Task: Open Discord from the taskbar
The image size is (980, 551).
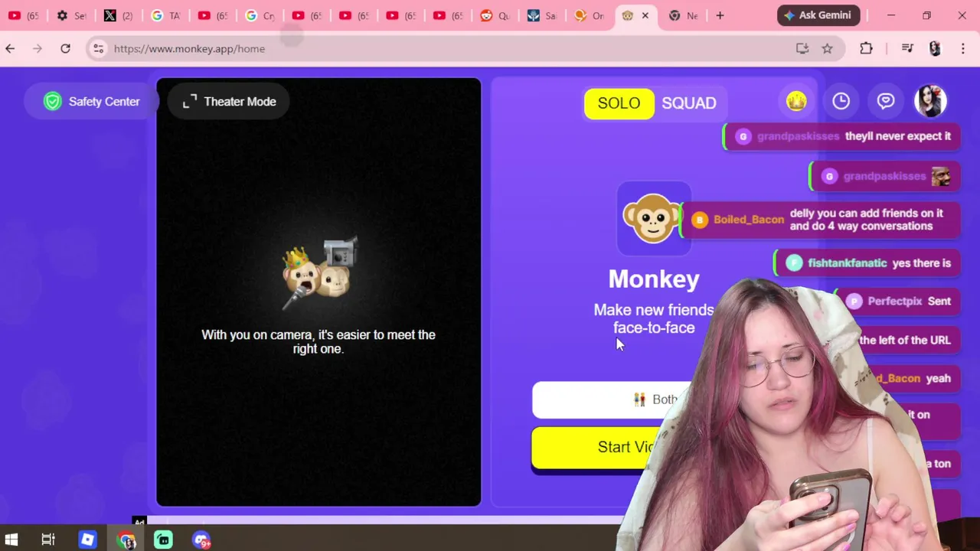Action: [201, 540]
